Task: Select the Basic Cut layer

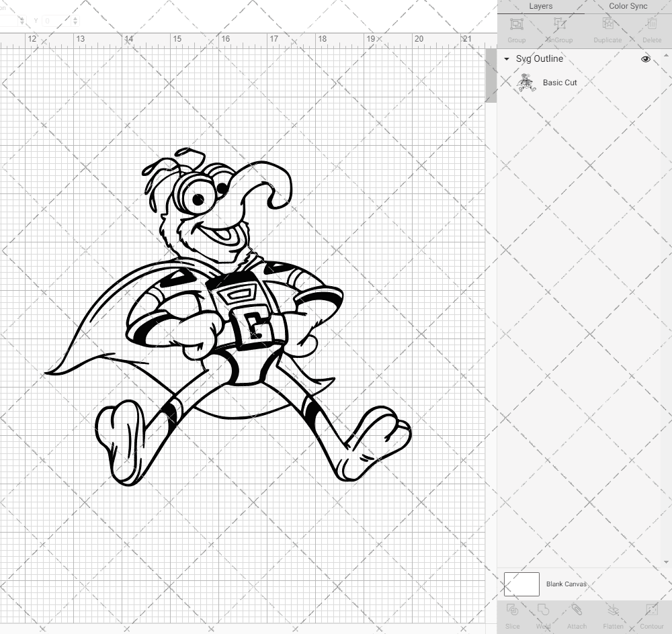Action: [558, 83]
